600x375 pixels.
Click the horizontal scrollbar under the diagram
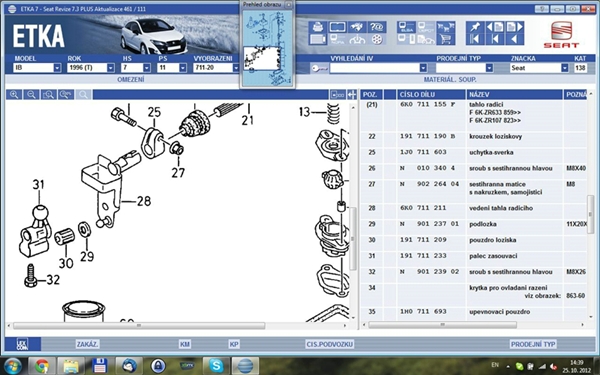coord(139,326)
